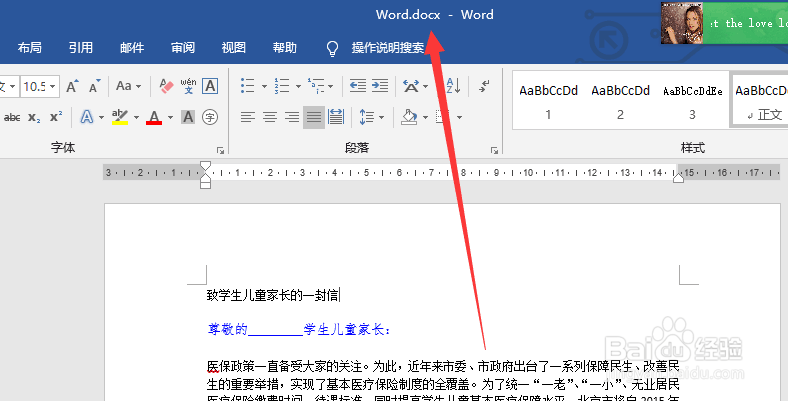
Task: Click the first-line indent ruler marker
Action: point(205,166)
